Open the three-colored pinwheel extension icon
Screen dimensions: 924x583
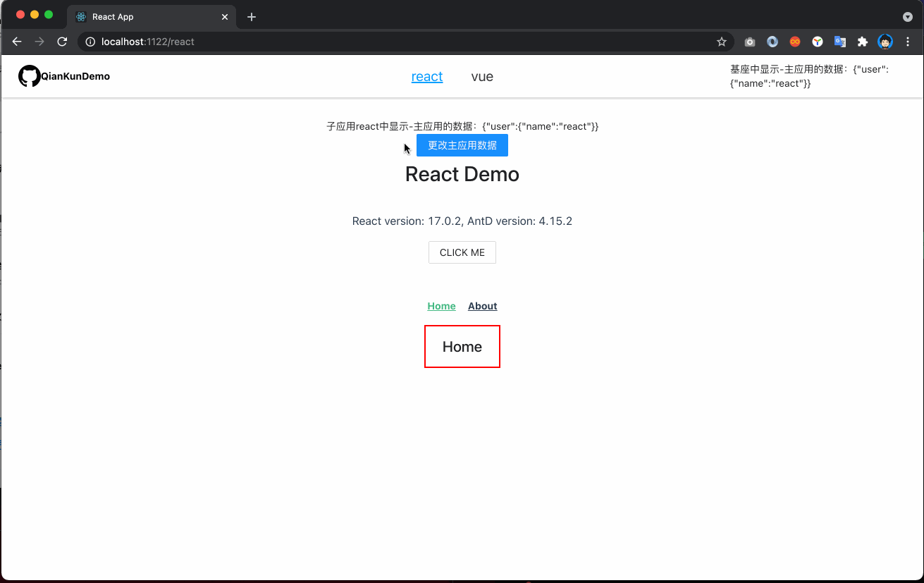point(818,42)
